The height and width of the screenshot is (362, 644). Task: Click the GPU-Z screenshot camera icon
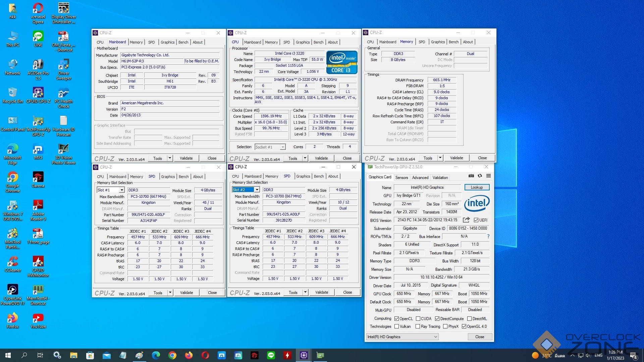[x=471, y=176]
